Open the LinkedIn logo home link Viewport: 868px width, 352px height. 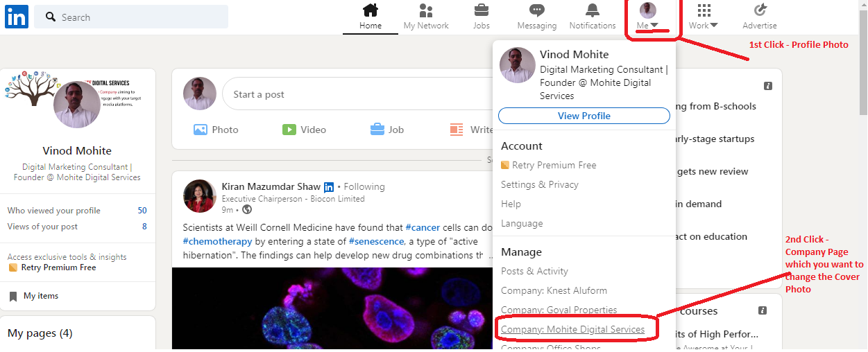click(x=17, y=17)
